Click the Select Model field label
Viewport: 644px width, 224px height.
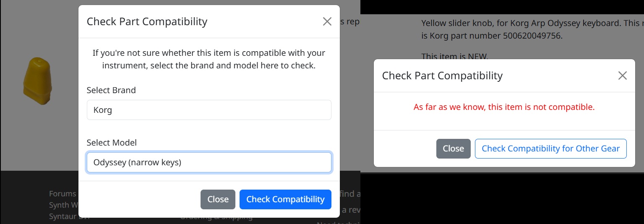click(x=112, y=143)
